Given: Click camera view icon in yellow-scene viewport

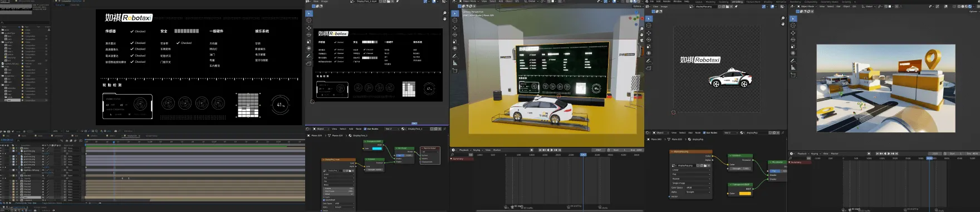Looking at the screenshot, I should (641, 40).
